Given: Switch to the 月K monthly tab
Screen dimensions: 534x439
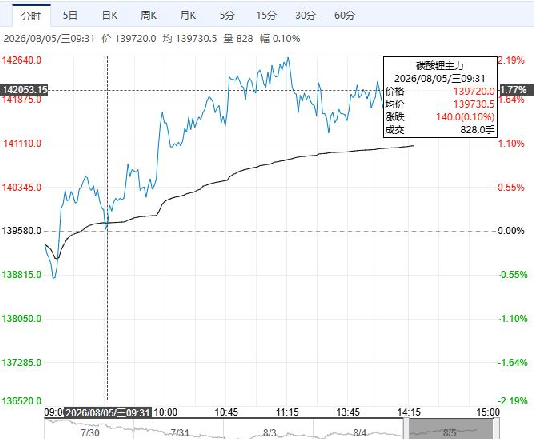Looking at the screenshot, I should point(188,15).
